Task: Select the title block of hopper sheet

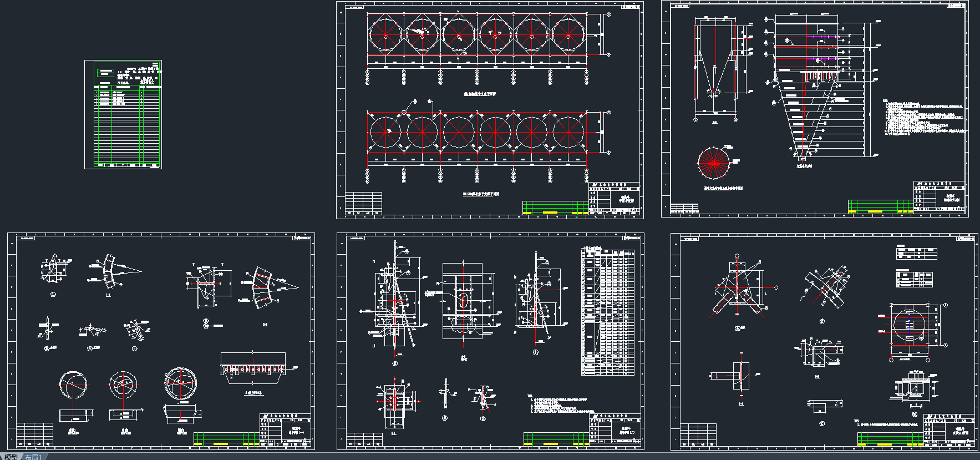Action: 939,197
